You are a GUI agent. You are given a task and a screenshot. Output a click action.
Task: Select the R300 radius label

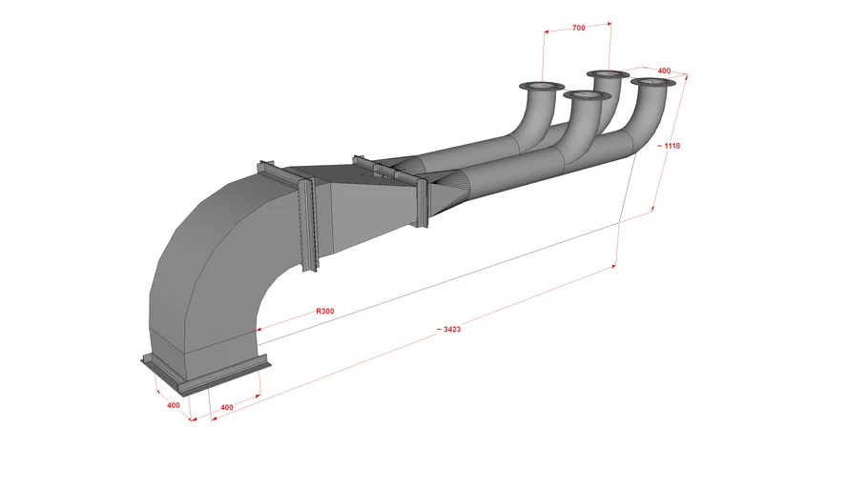click(325, 311)
